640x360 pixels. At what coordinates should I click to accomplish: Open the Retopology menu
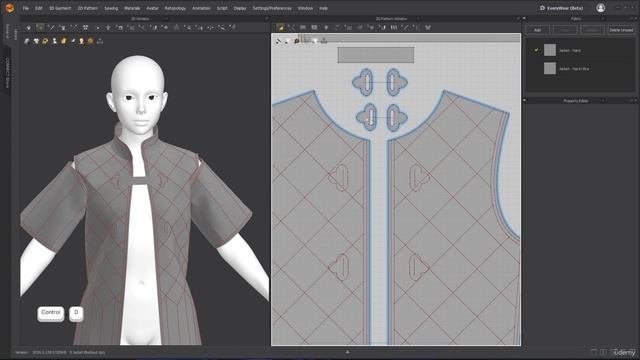175,8
